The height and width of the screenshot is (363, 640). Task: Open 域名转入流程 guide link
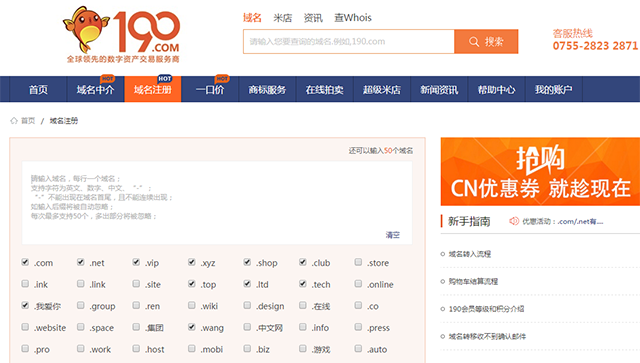pyautogui.click(x=470, y=254)
